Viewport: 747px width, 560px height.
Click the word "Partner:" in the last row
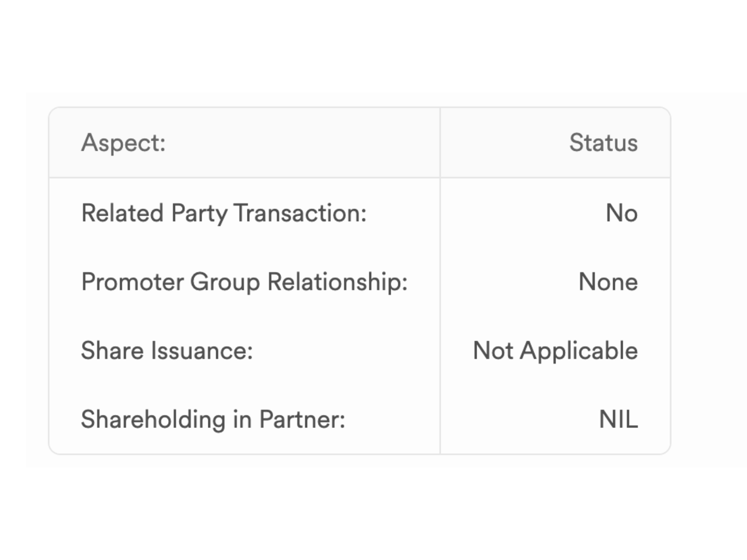[302, 419]
